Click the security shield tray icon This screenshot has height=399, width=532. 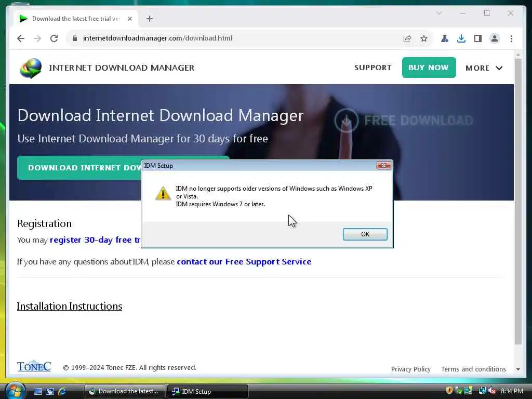point(449,391)
